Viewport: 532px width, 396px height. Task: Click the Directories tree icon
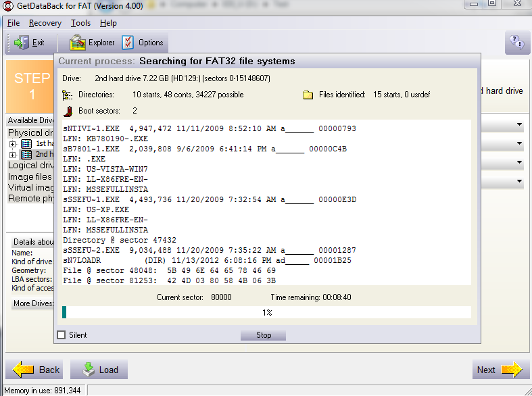coord(67,95)
